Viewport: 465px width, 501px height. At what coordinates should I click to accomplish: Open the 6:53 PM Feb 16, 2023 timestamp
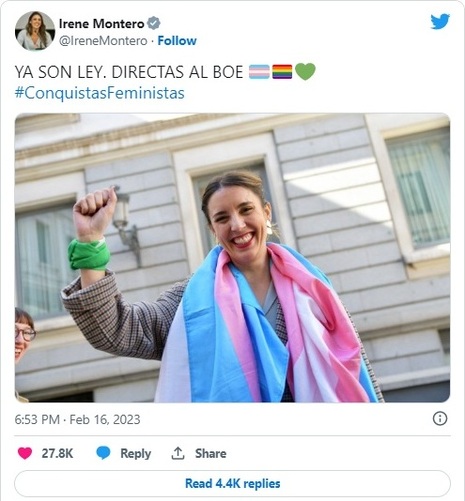[77, 419]
